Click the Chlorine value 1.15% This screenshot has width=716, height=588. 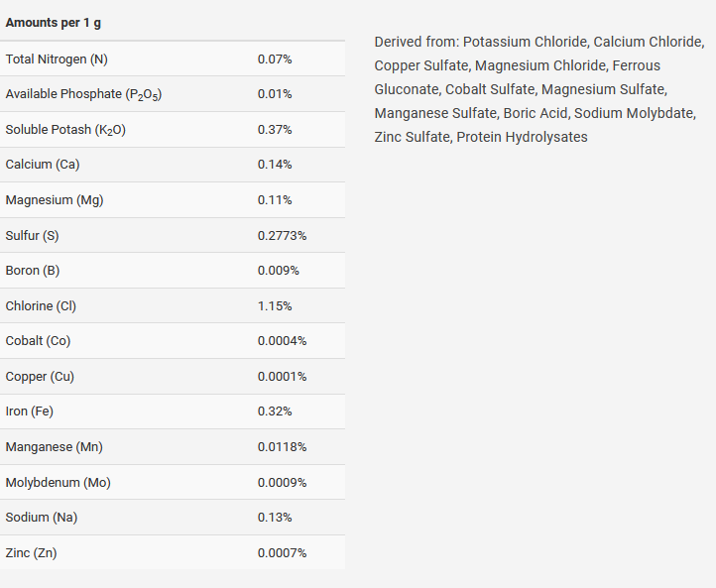tap(275, 306)
